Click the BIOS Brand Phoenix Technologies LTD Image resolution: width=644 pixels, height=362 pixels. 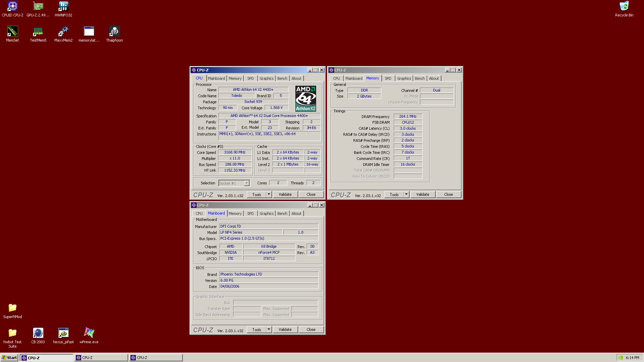[269, 274]
